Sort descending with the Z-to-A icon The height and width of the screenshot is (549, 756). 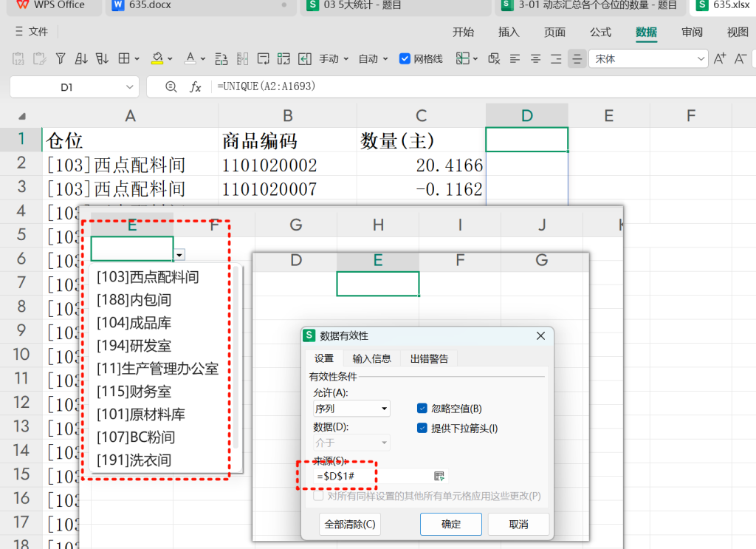point(102,59)
